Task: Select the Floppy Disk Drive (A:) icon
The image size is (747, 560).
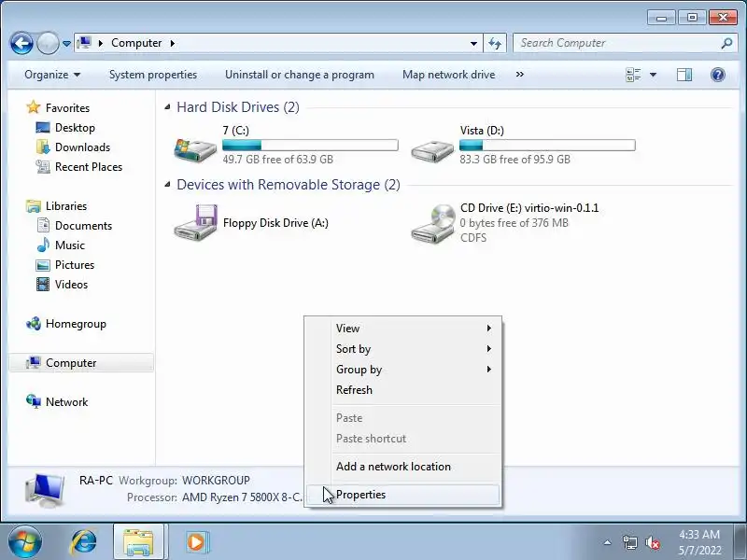Action: coord(195,222)
